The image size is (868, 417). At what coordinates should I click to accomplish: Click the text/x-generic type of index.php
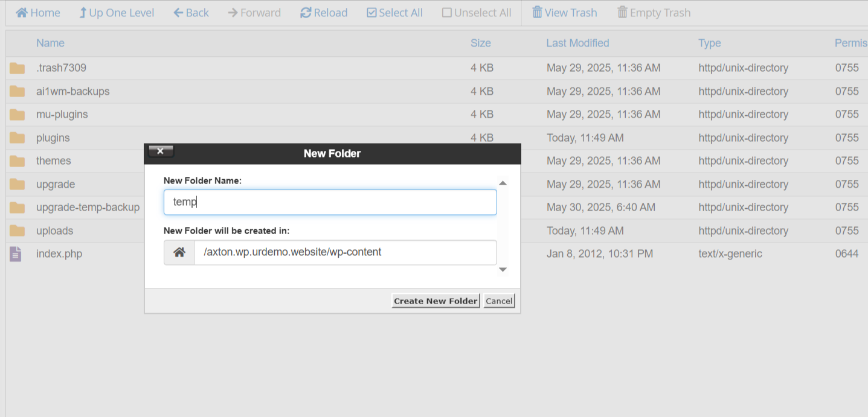(x=730, y=253)
